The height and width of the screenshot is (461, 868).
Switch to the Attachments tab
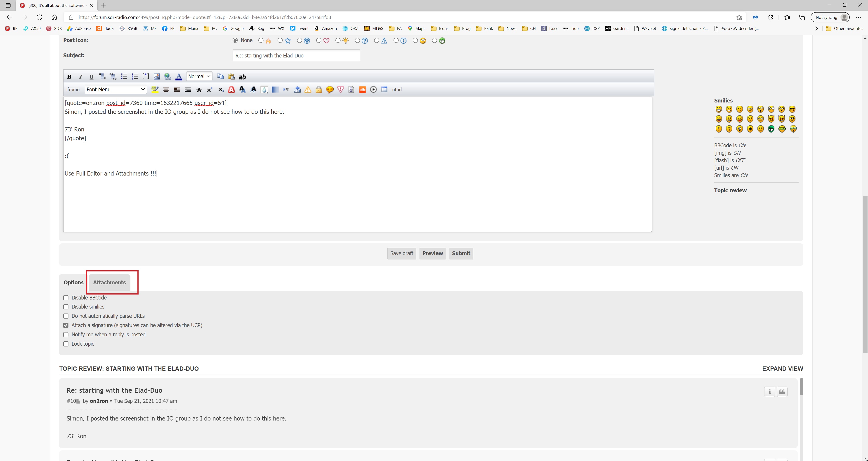click(x=109, y=283)
